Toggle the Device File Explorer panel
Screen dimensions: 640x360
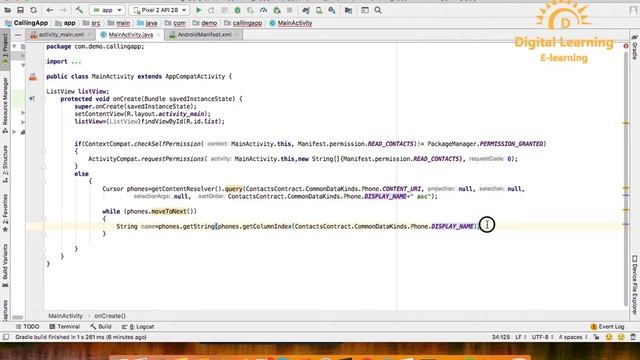tap(635, 285)
